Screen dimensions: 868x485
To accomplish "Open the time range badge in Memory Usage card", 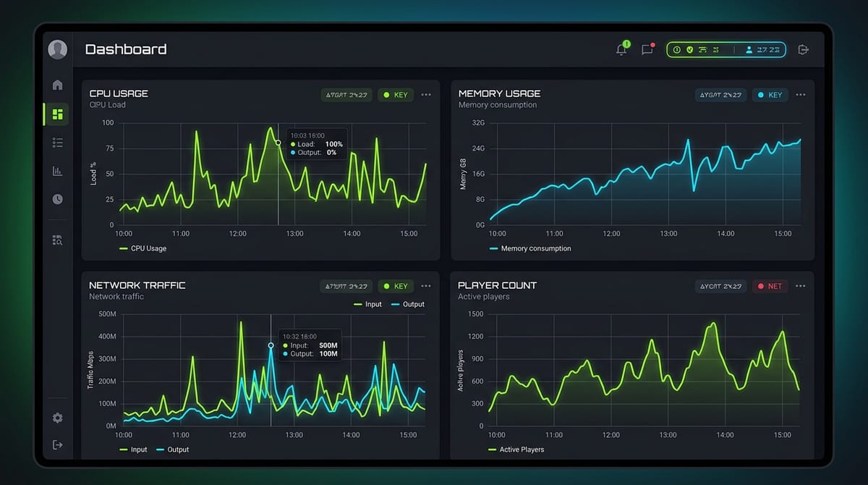I will point(720,95).
